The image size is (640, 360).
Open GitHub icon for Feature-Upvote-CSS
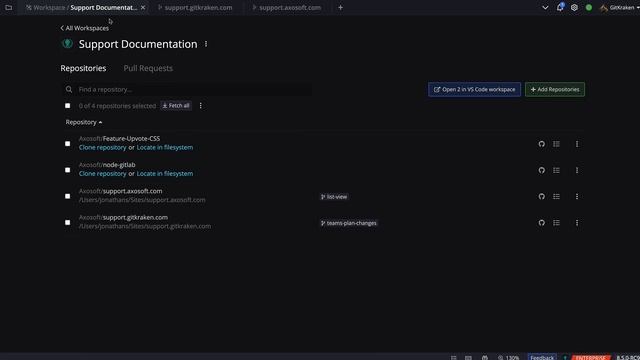(542, 144)
